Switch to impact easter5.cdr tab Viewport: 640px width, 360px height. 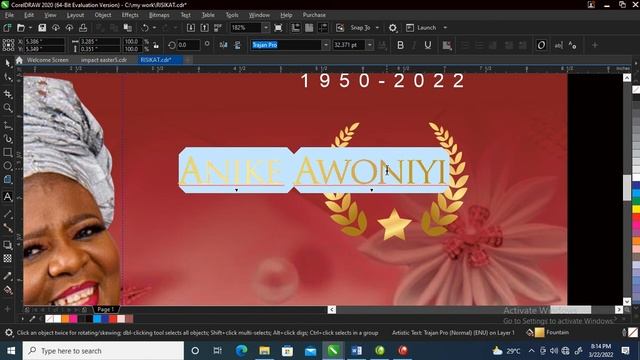coord(104,60)
